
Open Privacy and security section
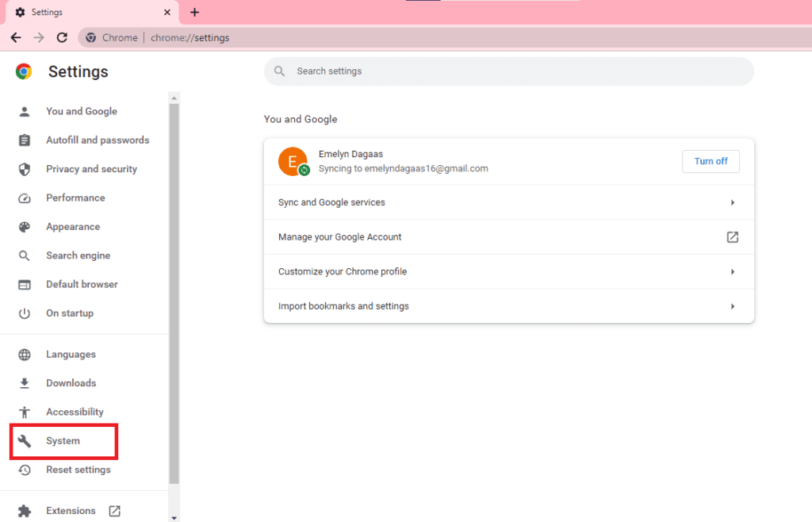pyautogui.click(x=91, y=169)
